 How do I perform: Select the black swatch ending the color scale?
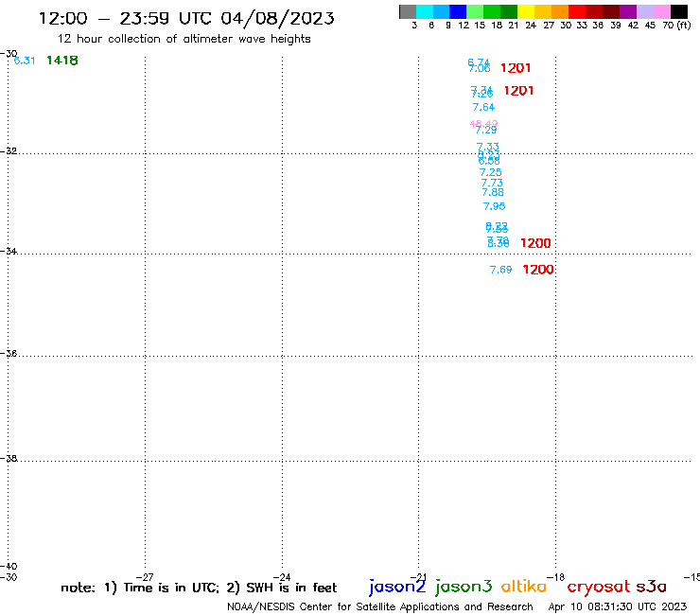[x=679, y=11]
